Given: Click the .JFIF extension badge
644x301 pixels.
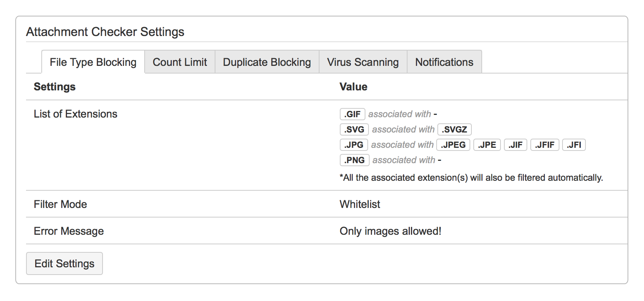Looking at the screenshot, I should tap(545, 144).
